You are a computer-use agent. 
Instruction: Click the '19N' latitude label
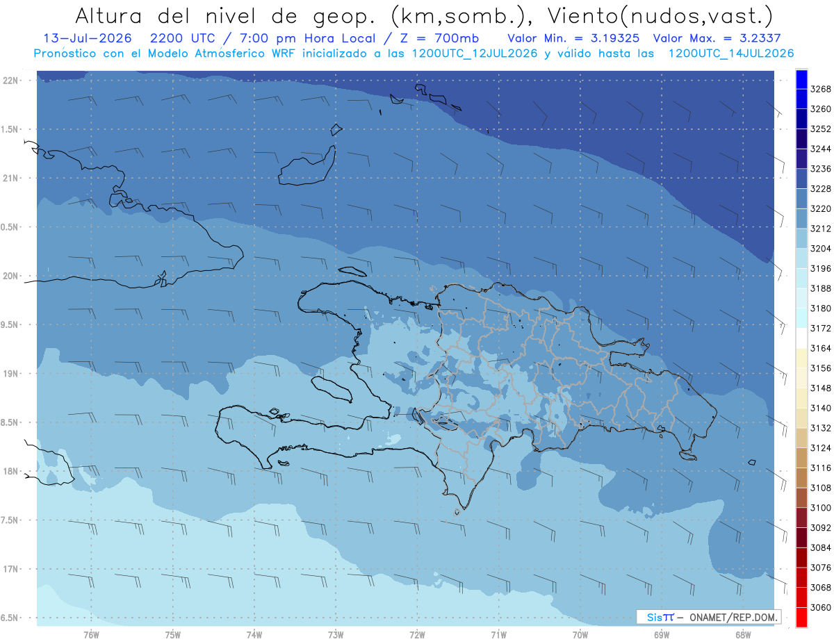(x=10, y=374)
